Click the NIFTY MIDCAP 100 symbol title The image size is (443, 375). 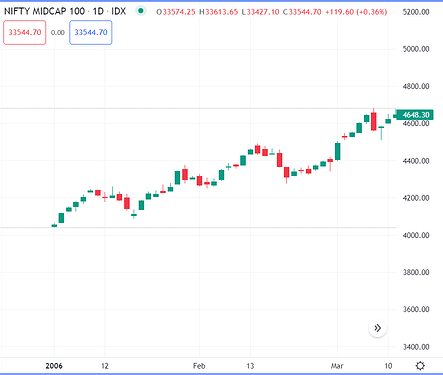(44, 11)
